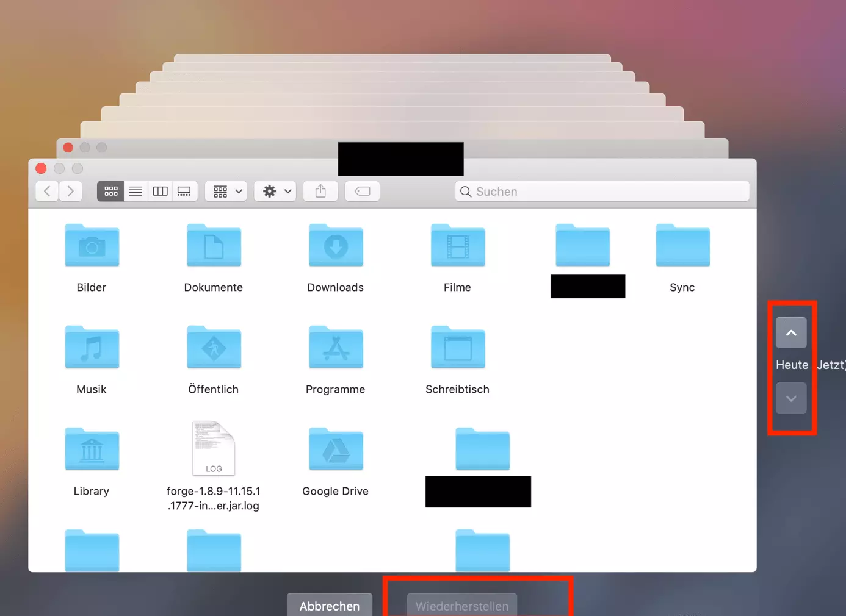Click the Heute timeline label
The height and width of the screenshot is (616, 846).
pyautogui.click(x=792, y=365)
